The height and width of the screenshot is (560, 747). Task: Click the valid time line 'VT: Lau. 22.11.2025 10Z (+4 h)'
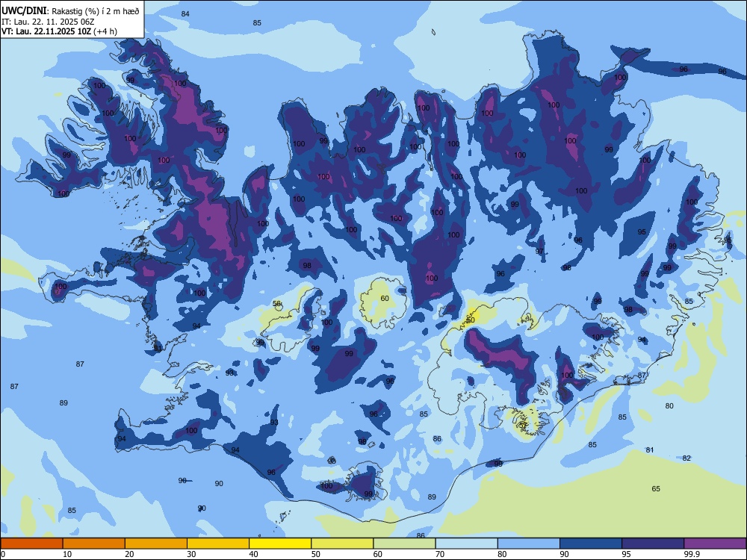click(59, 31)
